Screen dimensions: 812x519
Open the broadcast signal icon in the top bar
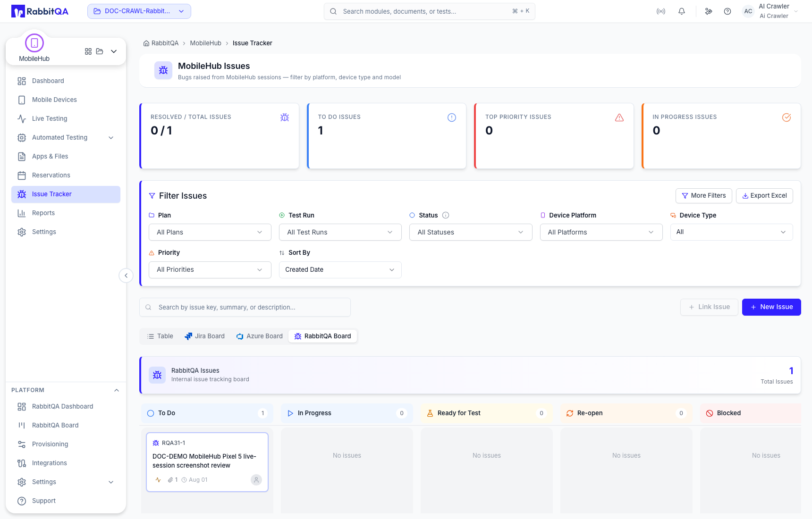(661, 11)
